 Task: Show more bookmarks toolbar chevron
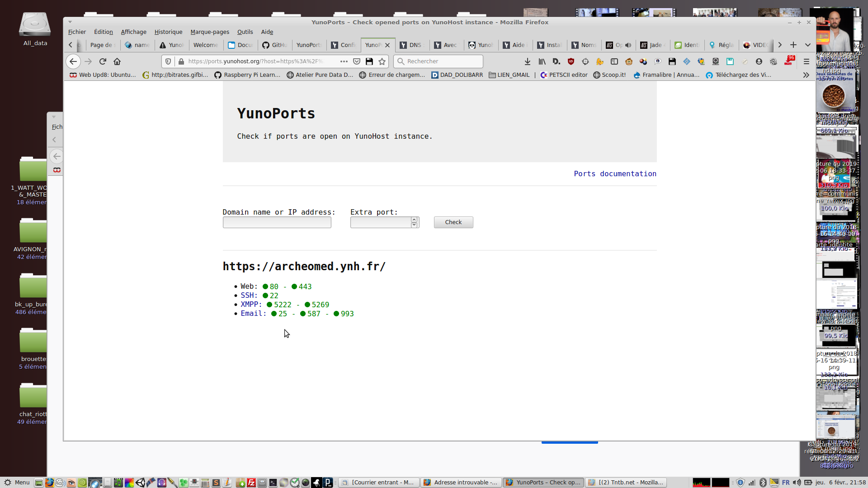coord(806,75)
